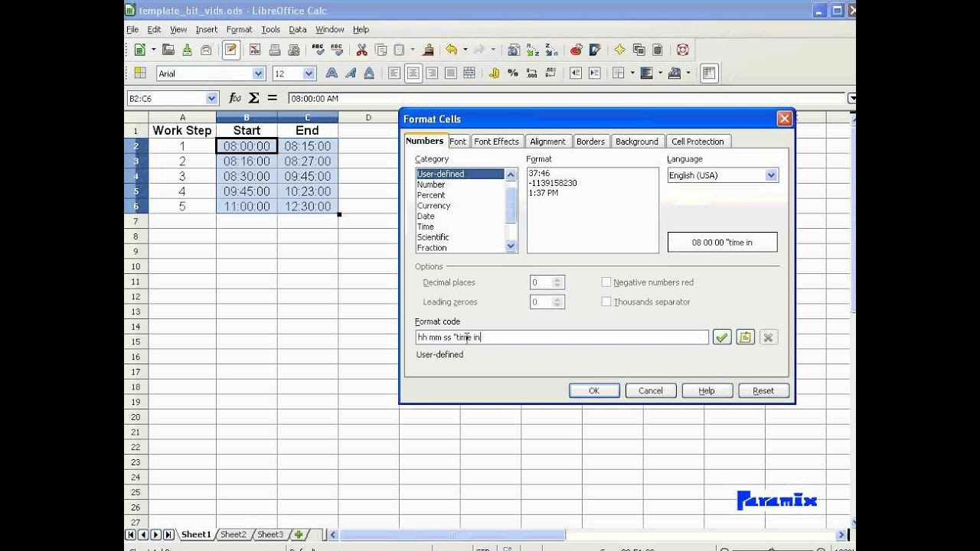Expand the Name Box dropdown

(x=212, y=99)
